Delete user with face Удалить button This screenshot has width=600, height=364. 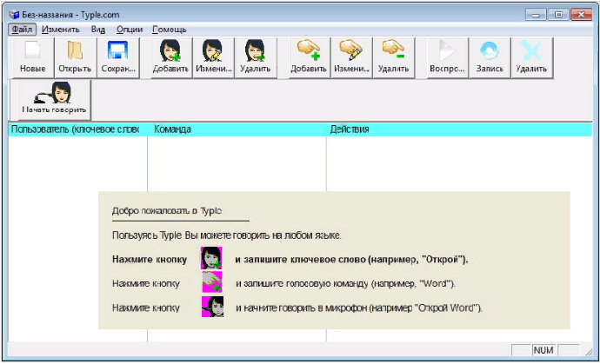[x=256, y=57]
